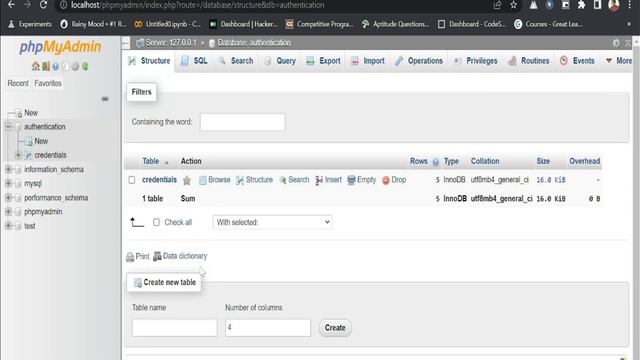This screenshot has width=640, height=360.
Task: Click Browse for credentials table
Action: click(x=215, y=180)
